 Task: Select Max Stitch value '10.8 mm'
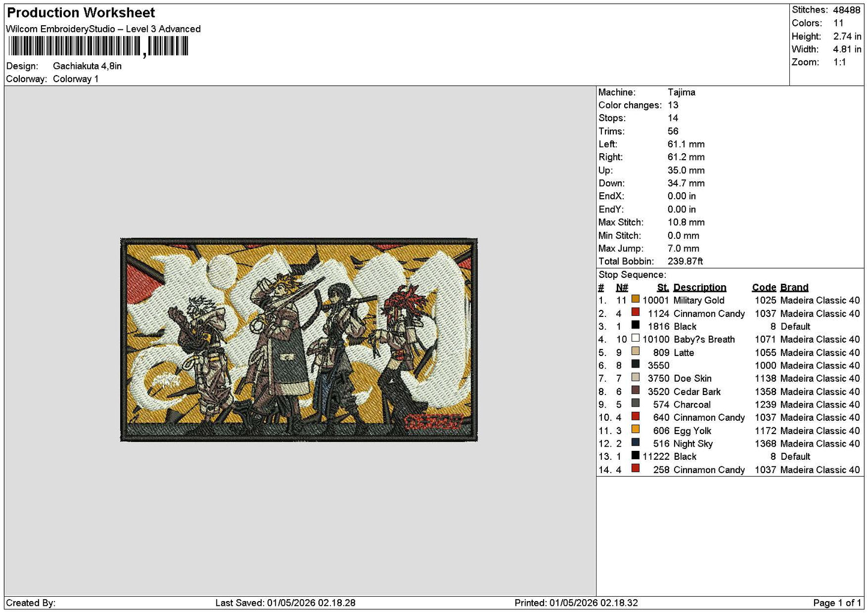pyautogui.click(x=686, y=222)
